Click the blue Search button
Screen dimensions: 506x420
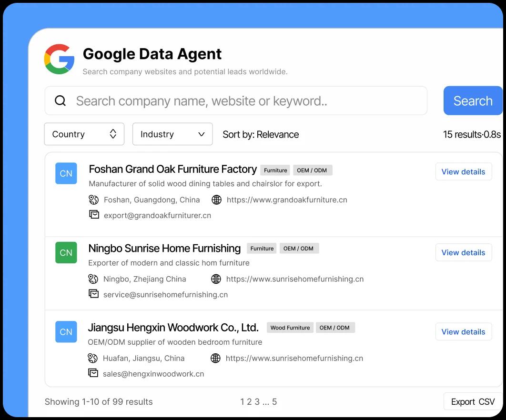point(473,100)
